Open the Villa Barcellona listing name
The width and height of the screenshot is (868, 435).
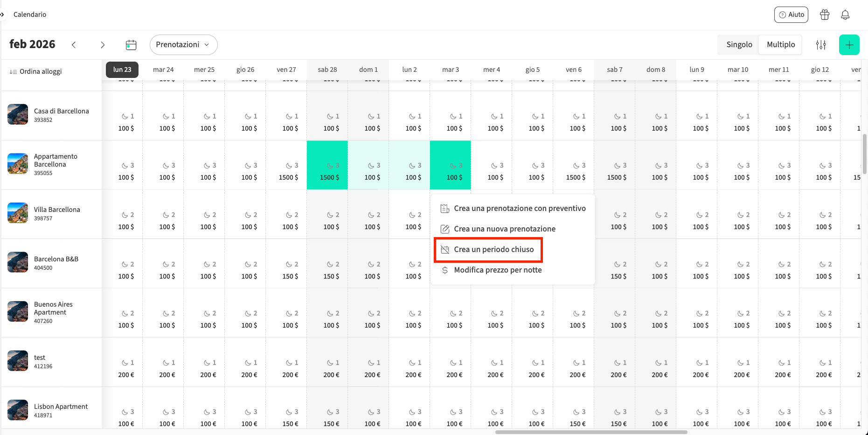(x=57, y=210)
